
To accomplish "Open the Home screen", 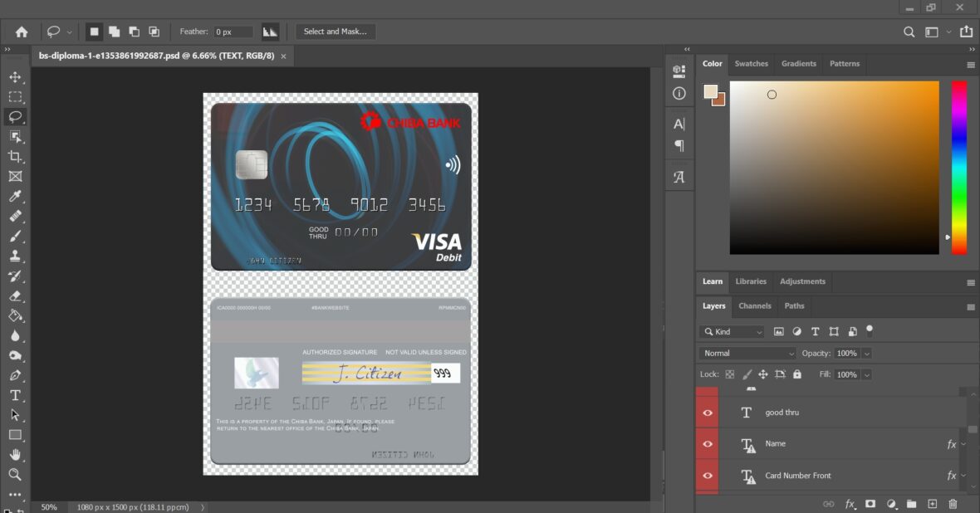I will coord(22,32).
